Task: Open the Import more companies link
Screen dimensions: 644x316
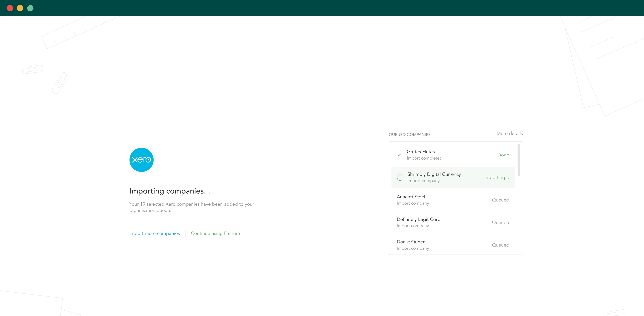Action: click(155, 233)
